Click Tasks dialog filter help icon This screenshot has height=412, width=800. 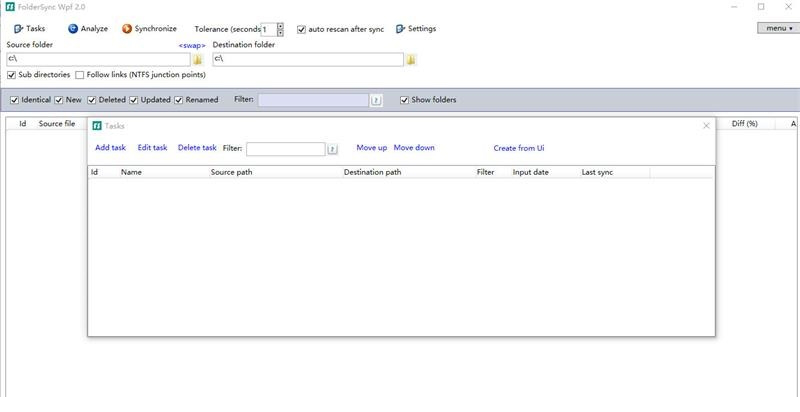(x=332, y=149)
